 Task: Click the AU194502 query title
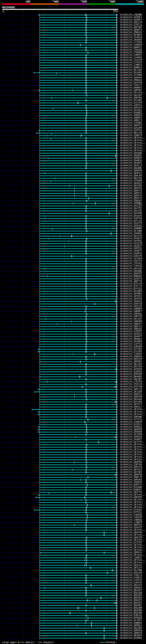[8, 8]
